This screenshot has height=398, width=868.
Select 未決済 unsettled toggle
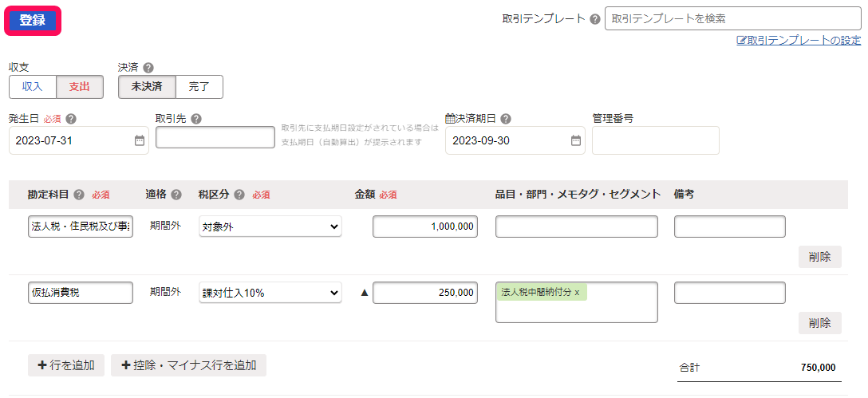click(147, 87)
